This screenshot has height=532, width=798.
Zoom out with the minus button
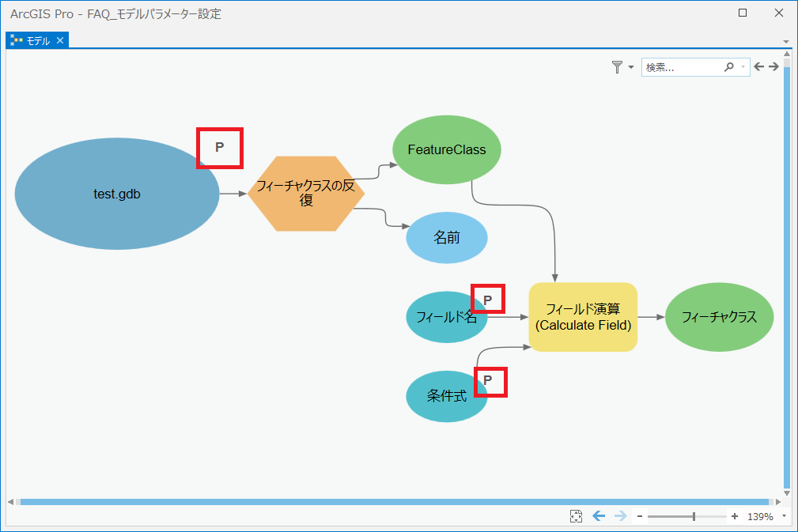point(640,516)
